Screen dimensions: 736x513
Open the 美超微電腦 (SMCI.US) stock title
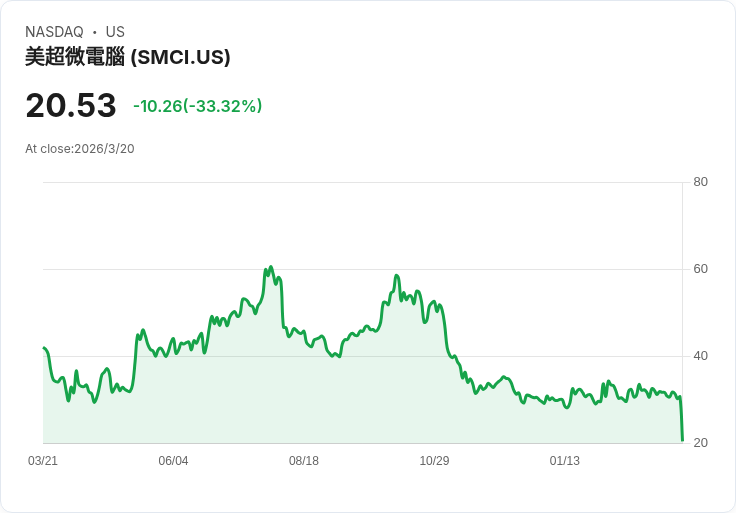pos(128,57)
